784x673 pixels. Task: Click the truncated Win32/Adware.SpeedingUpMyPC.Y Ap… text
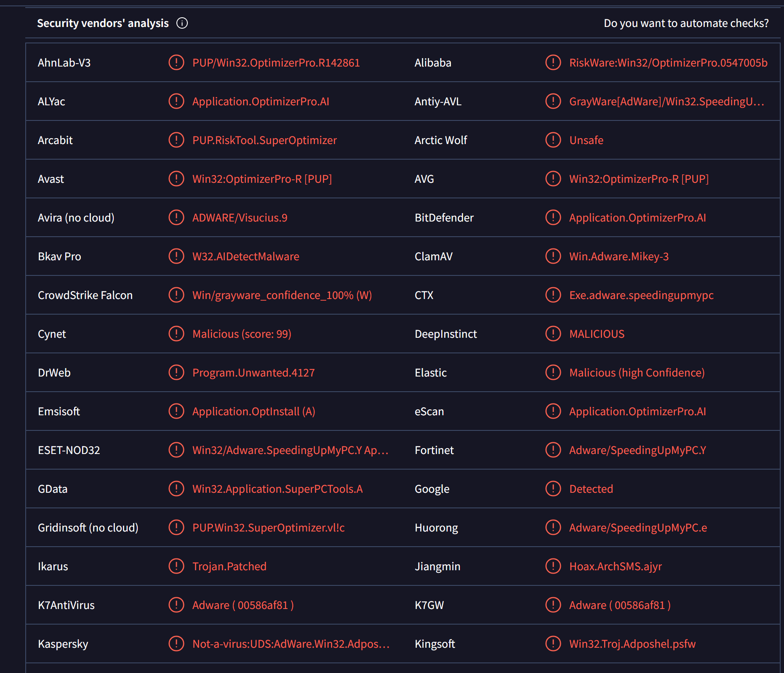tap(290, 450)
